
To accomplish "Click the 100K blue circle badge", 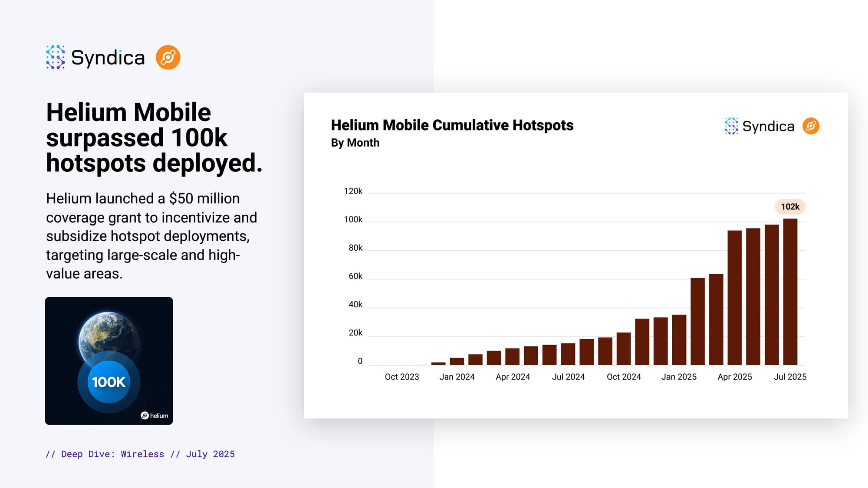I will click(108, 382).
